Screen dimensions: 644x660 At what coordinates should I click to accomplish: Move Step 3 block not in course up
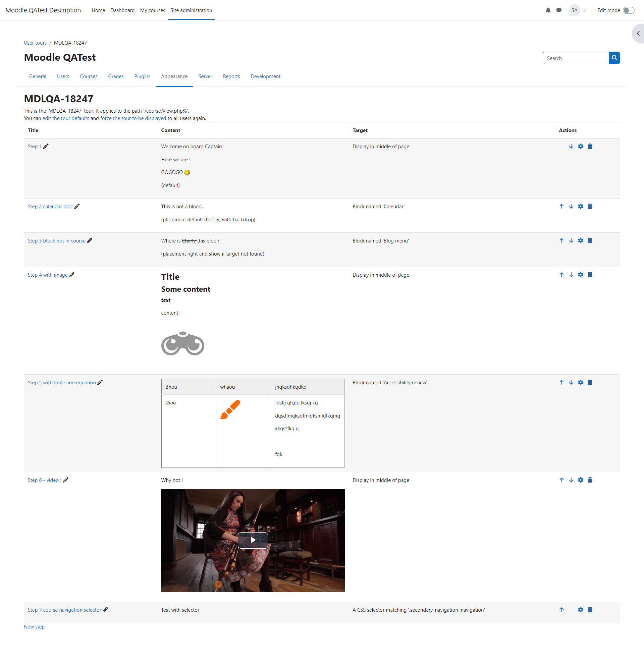[x=561, y=240]
